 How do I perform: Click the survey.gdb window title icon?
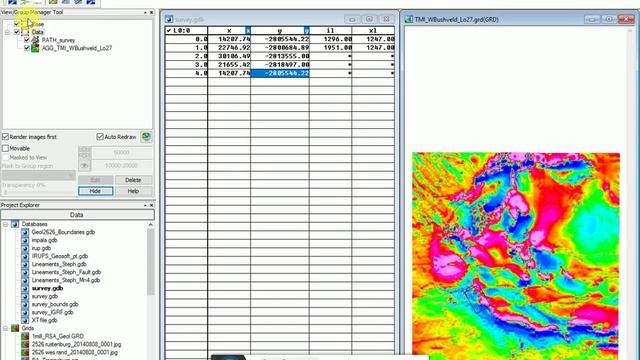tap(169, 19)
